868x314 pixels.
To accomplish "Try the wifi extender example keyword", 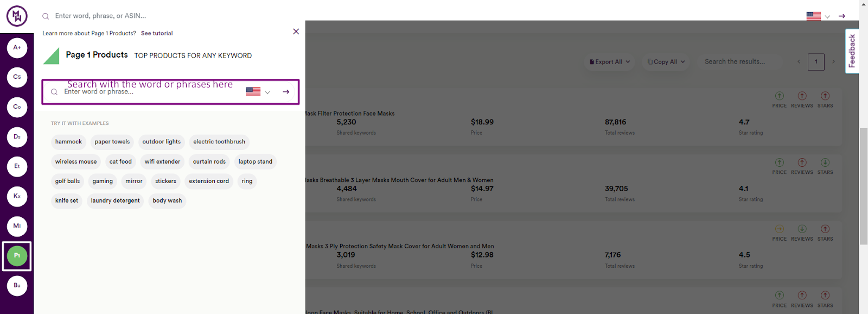I will (x=162, y=162).
